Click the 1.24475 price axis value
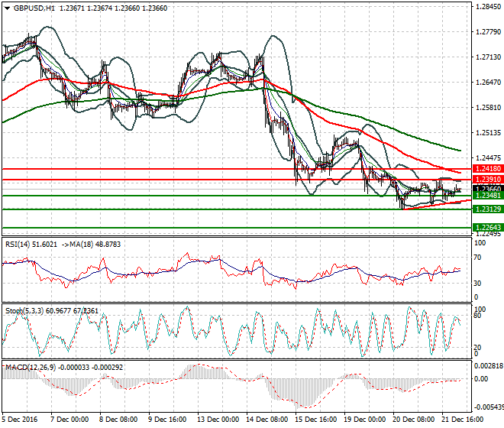The image size is (504, 428). (488, 157)
